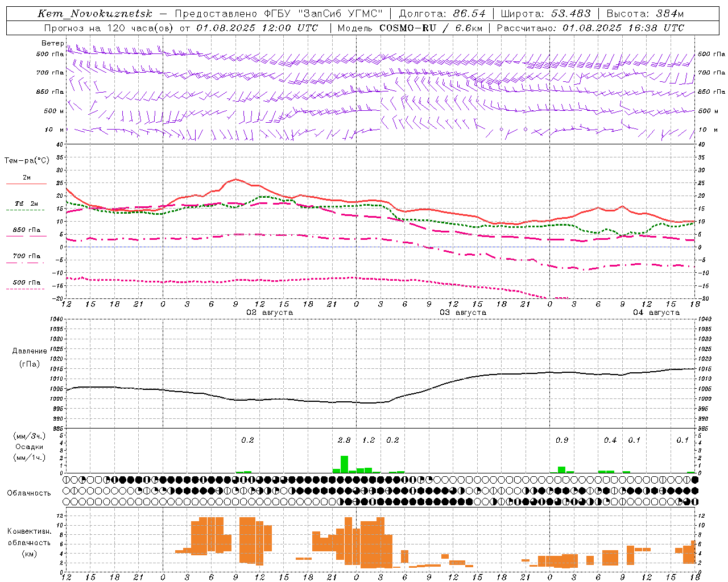Click the '0.4' precipitation total value
The height and width of the screenshot is (582, 728).
pyautogui.click(x=610, y=440)
